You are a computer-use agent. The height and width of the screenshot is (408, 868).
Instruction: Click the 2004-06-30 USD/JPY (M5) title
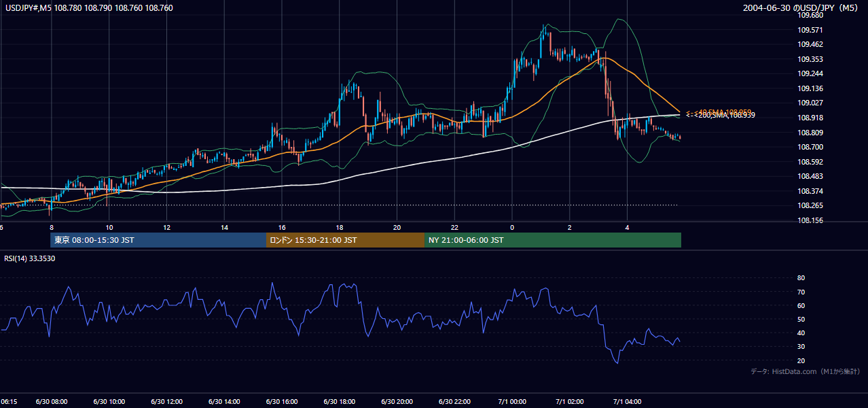801,8
